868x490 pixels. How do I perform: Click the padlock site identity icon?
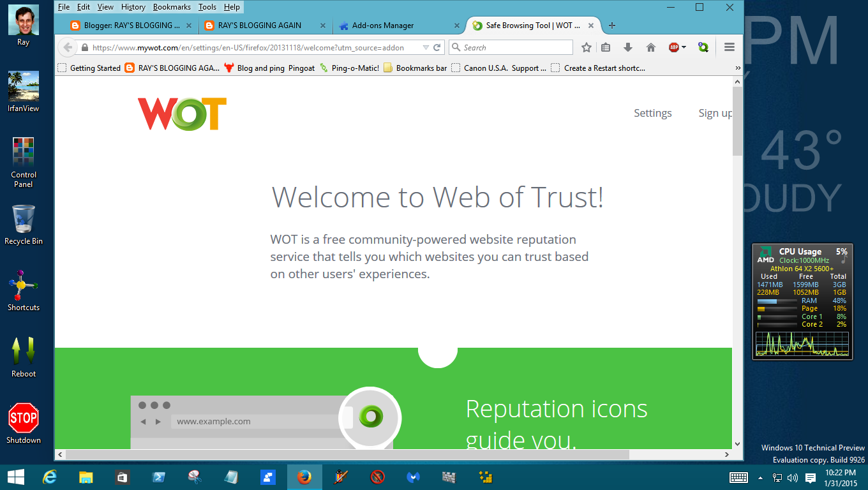click(85, 47)
